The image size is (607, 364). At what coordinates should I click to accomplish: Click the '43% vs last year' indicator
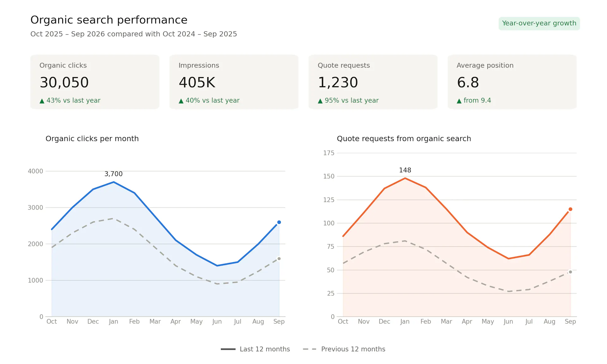pyautogui.click(x=70, y=100)
